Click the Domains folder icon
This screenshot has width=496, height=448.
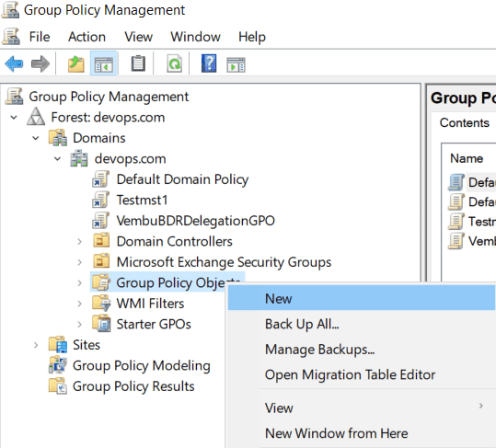pos(58,138)
